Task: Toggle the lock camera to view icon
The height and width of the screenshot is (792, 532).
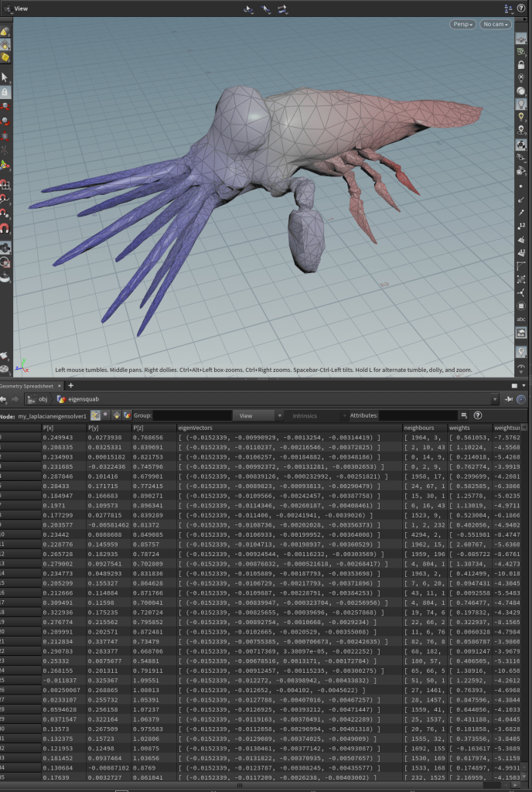Action: point(522,65)
